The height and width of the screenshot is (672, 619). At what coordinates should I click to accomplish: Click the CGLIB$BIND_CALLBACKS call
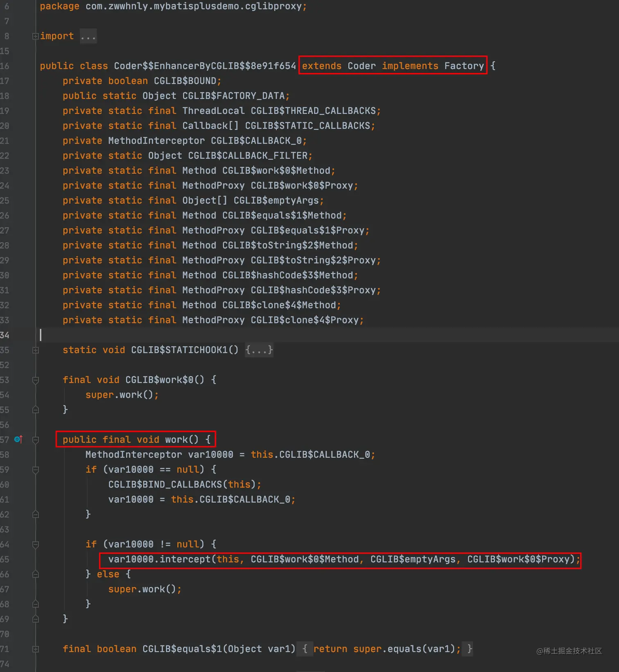(165, 485)
